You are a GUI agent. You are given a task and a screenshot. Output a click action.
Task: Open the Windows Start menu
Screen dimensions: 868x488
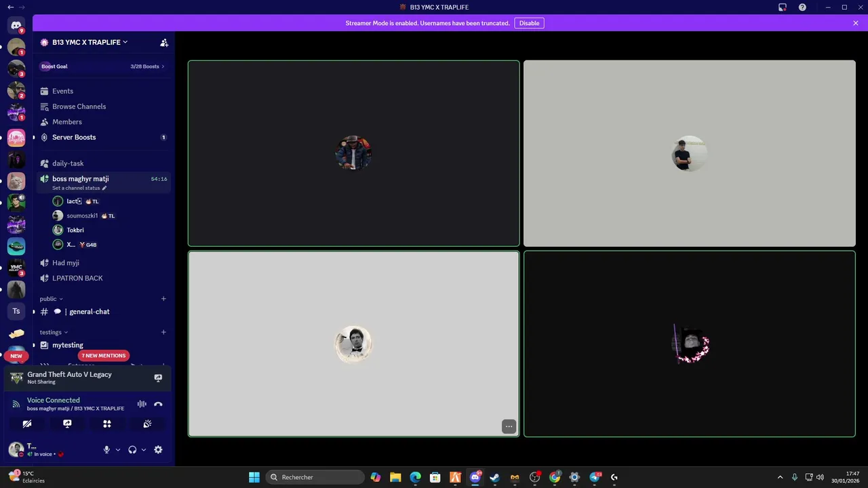click(x=254, y=477)
